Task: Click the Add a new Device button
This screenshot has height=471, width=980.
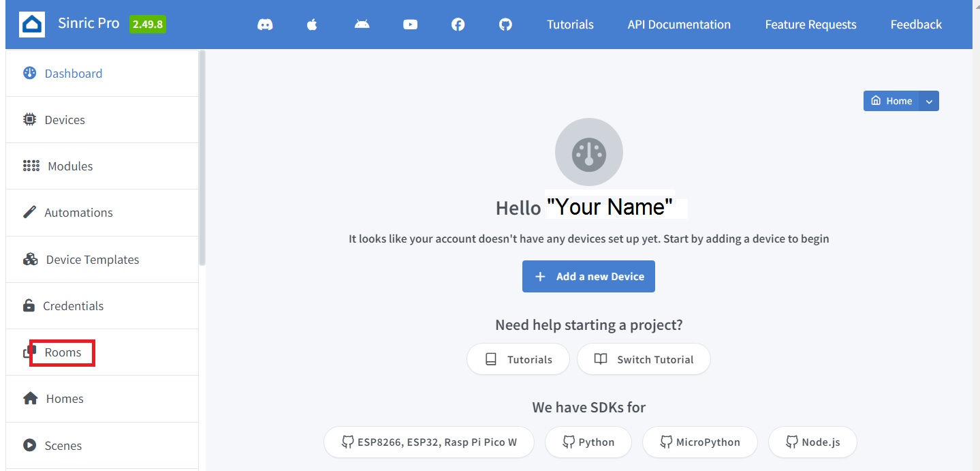Action: (x=588, y=277)
